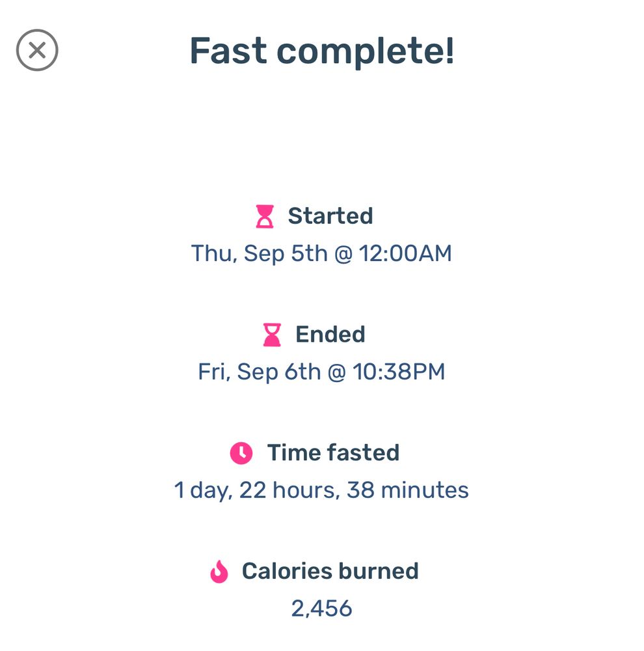Click the Time fasted clock icon
Screen dimensions: 644x651
click(x=241, y=453)
